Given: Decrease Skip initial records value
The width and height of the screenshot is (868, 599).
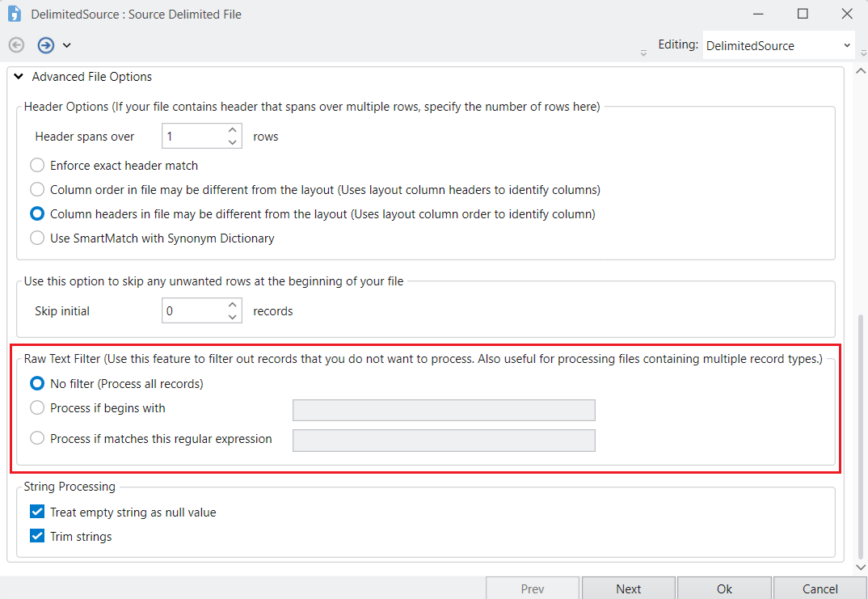Looking at the screenshot, I should pos(233,317).
